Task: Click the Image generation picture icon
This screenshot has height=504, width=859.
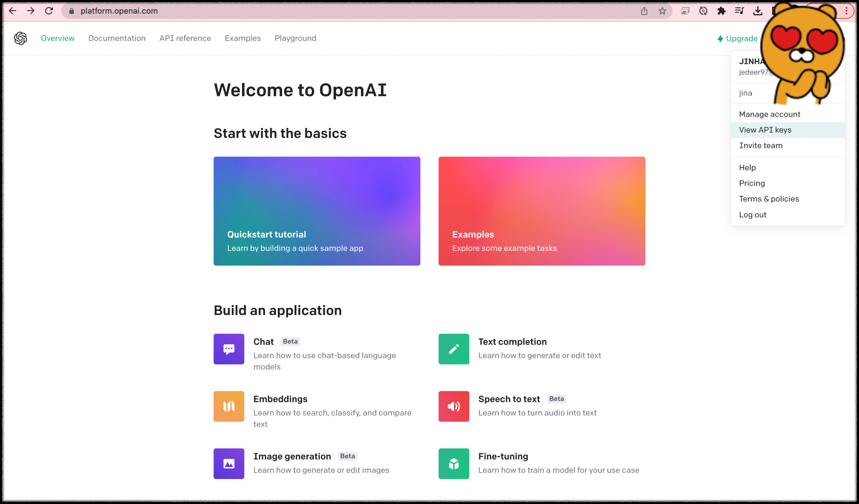Action: point(229,463)
